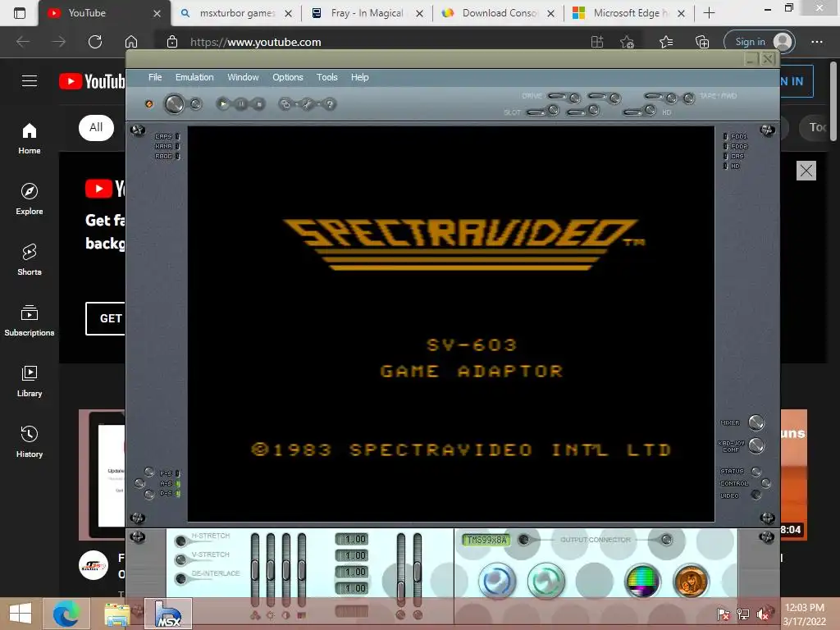The image size is (840, 630).
Task: Click the TMS99x8A video chip display
Action: pos(486,540)
